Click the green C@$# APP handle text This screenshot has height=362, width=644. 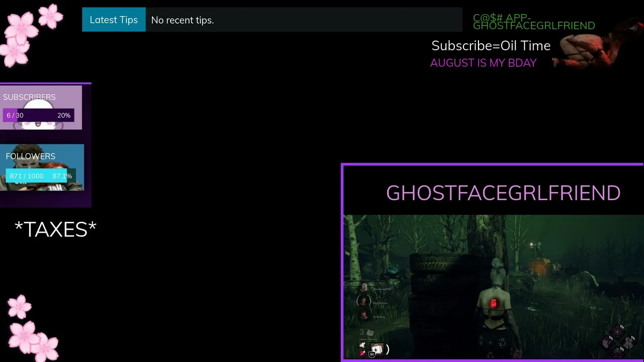534,22
